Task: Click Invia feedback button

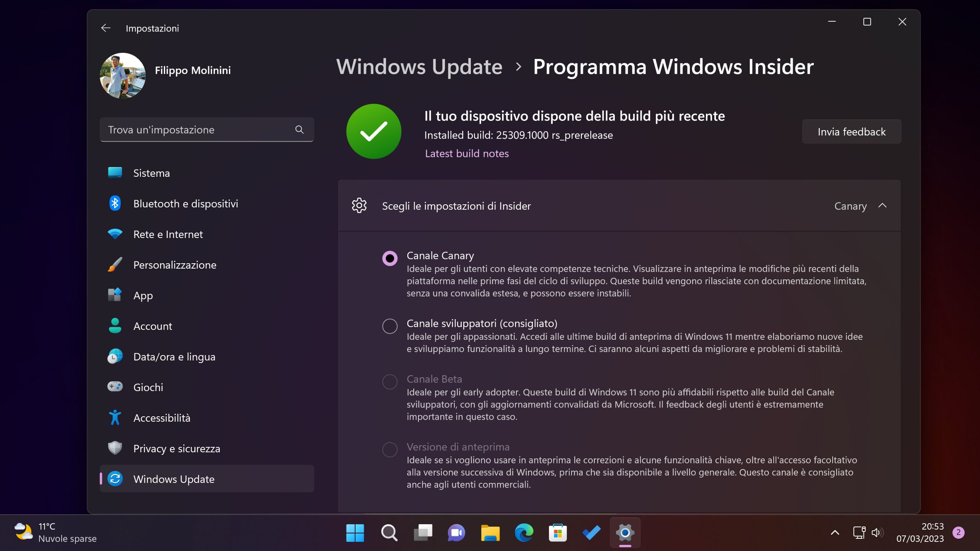Action: point(851,131)
